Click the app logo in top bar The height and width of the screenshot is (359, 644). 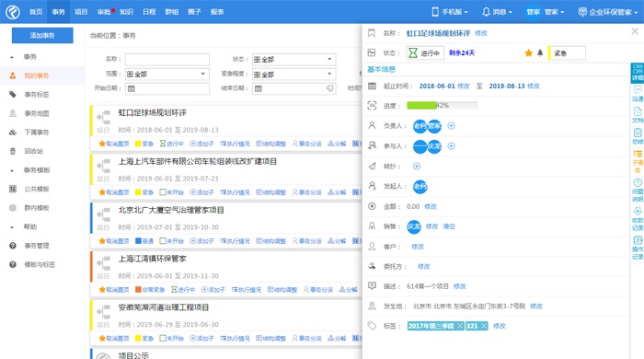pyautogui.click(x=13, y=12)
